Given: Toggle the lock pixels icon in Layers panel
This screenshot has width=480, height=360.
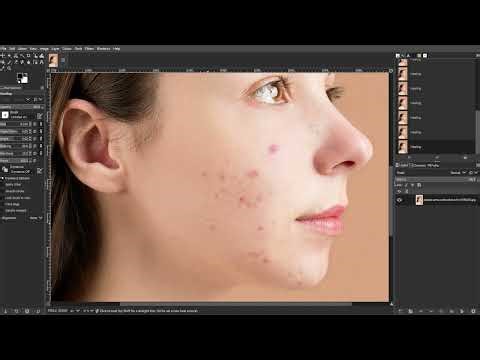Looking at the screenshot, I should (x=406, y=185).
